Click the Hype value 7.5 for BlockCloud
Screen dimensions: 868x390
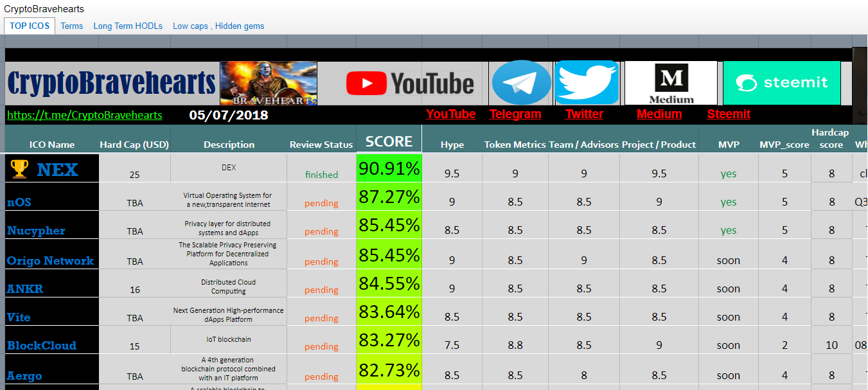click(452, 345)
